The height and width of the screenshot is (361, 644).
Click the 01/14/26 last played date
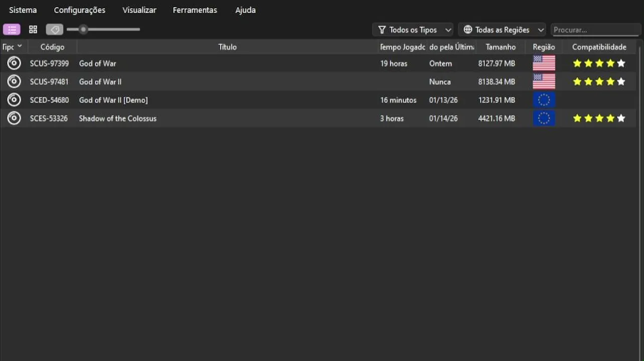pos(443,118)
